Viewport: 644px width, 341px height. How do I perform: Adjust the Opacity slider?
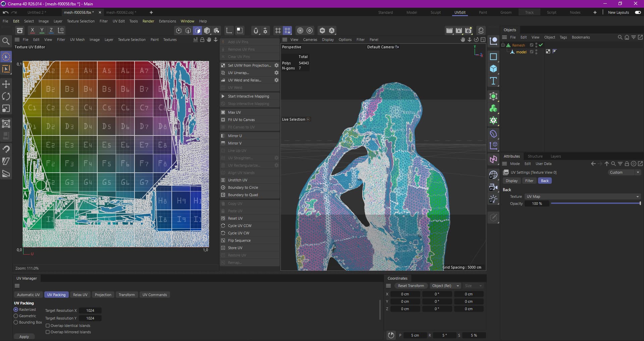pos(595,204)
